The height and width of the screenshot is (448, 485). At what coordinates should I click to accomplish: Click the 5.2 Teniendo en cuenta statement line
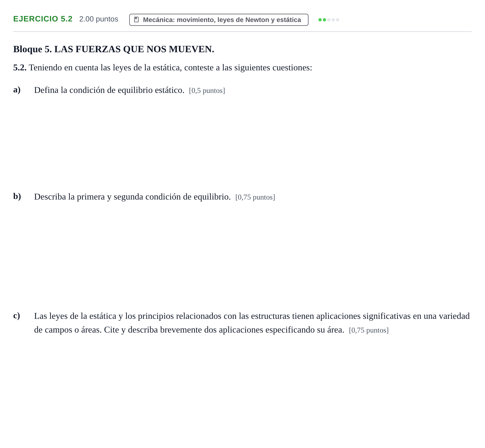[163, 68]
